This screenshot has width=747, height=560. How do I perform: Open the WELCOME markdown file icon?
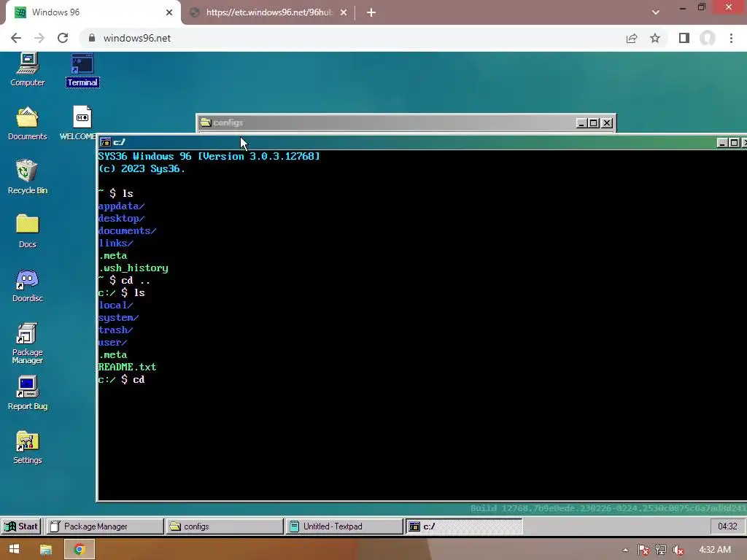pyautogui.click(x=79, y=123)
